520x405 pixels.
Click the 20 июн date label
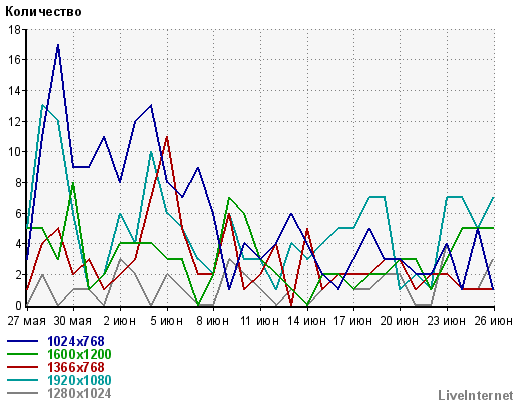click(400, 321)
